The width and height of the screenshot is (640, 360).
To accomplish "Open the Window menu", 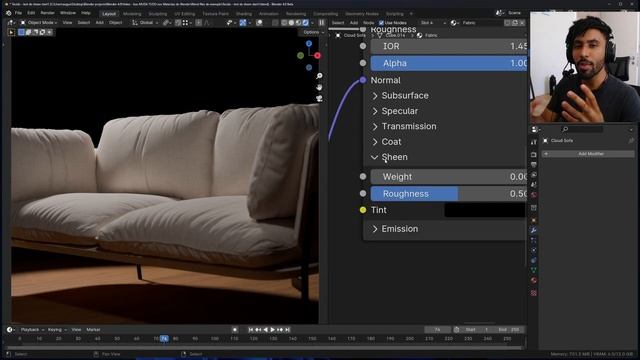I will click(68, 13).
